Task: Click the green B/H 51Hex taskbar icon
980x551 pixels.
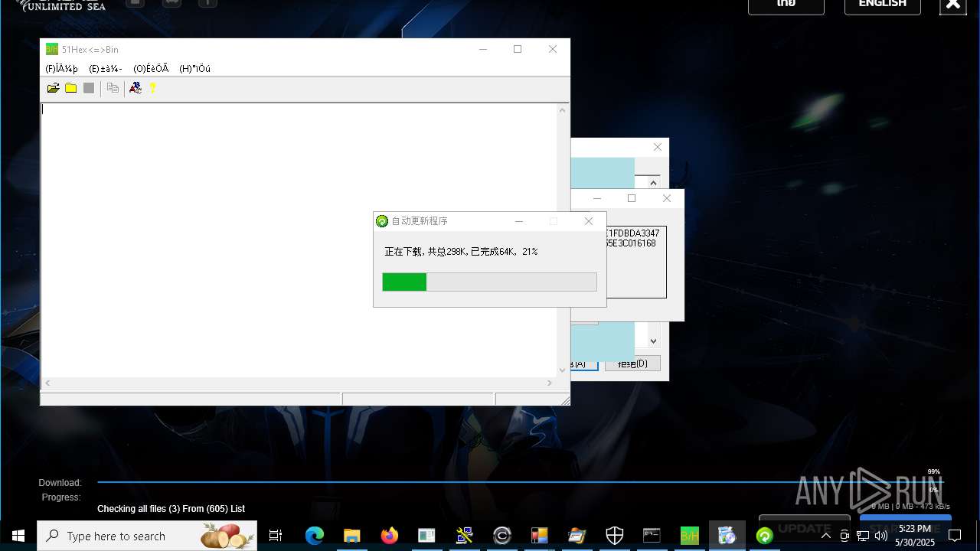Action: [x=690, y=536]
